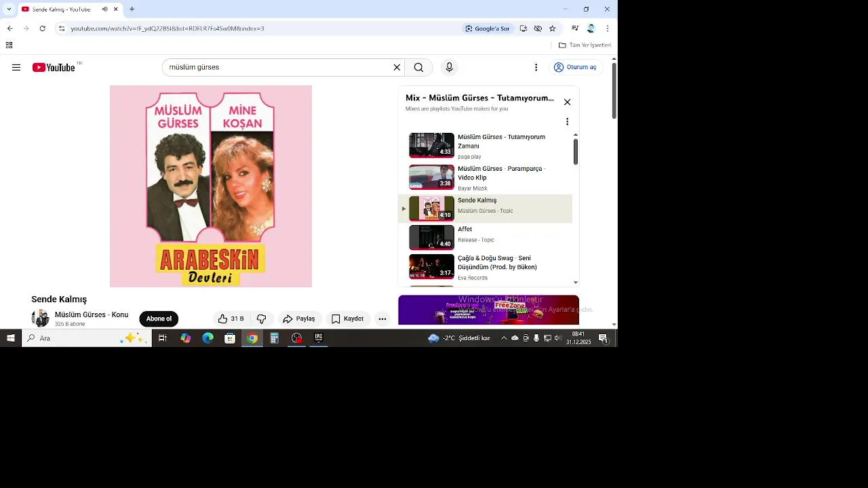This screenshot has height=488, width=868.
Task: Open the volume control in the tray
Action: coord(558,338)
